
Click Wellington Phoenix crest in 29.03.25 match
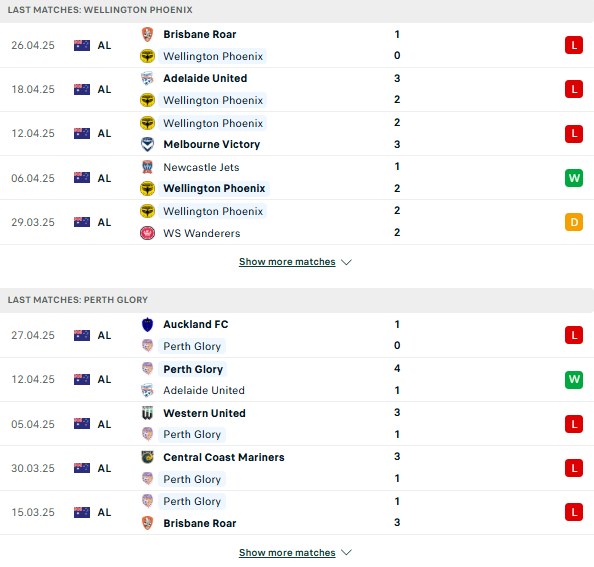(x=147, y=211)
